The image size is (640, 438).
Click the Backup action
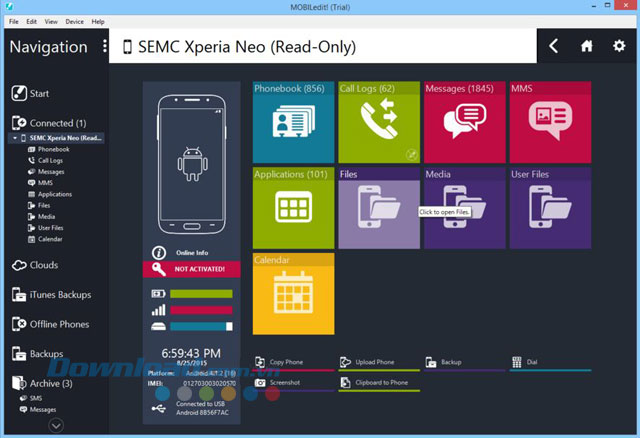pyautogui.click(x=464, y=362)
